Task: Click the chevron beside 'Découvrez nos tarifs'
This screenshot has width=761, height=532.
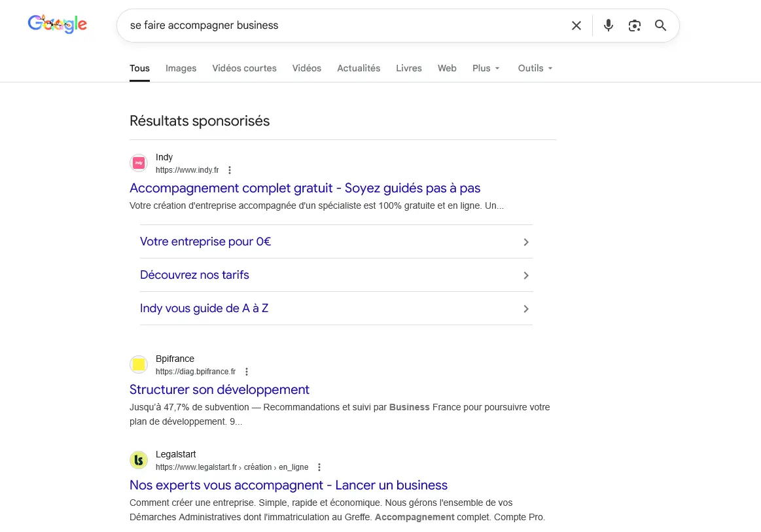Action: 526,275
